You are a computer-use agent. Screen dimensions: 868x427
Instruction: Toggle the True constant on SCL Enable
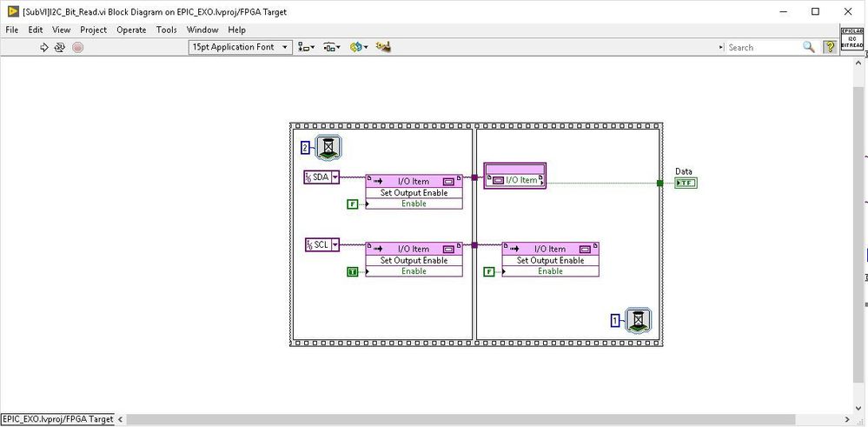click(352, 271)
